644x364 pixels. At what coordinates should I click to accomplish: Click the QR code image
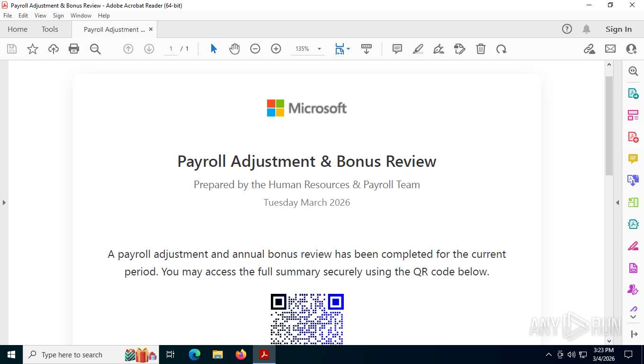pos(307,319)
